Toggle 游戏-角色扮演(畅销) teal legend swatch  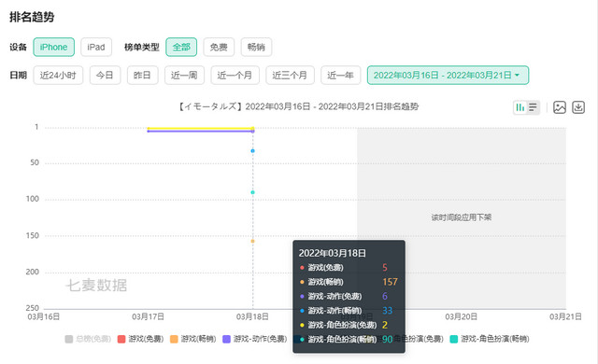[454, 339]
